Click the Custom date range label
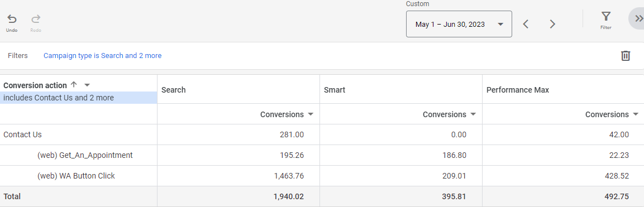This screenshot has width=644, height=207. click(x=417, y=4)
